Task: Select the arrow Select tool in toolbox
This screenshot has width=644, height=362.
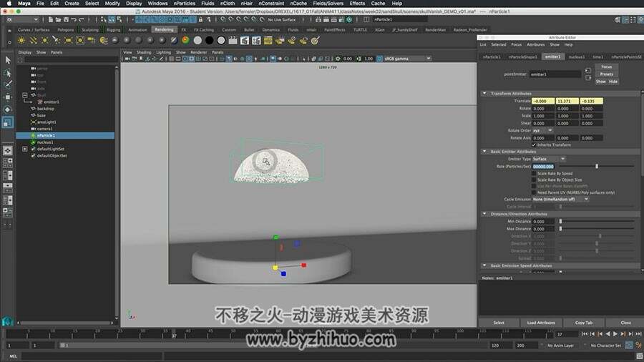Action: (x=7, y=60)
